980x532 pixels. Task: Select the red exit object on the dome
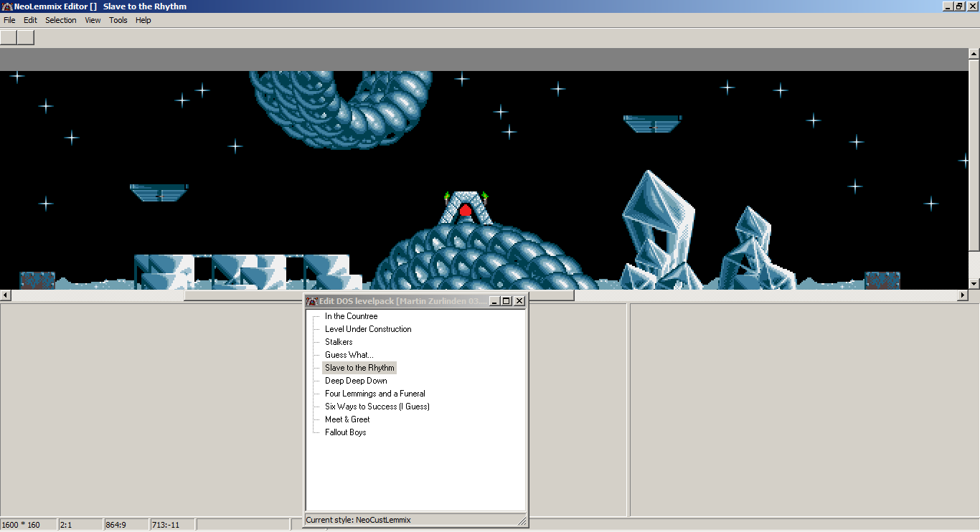pos(465,211)
